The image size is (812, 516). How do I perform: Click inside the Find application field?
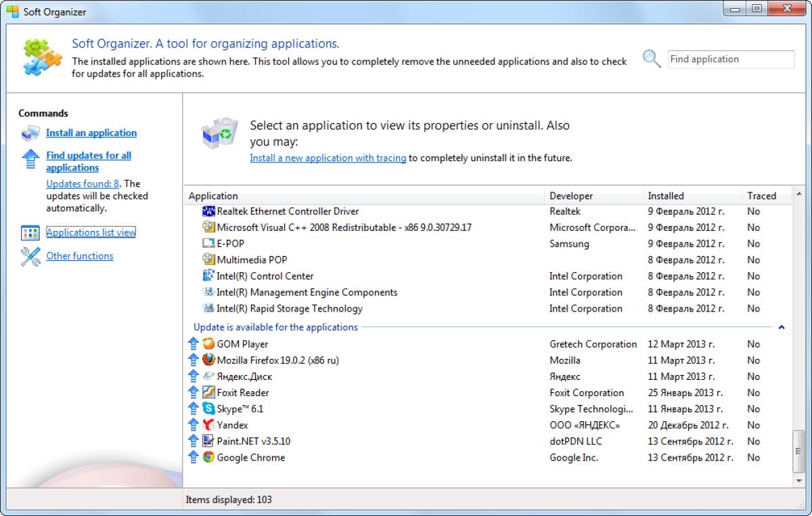(x=730, y=59)
